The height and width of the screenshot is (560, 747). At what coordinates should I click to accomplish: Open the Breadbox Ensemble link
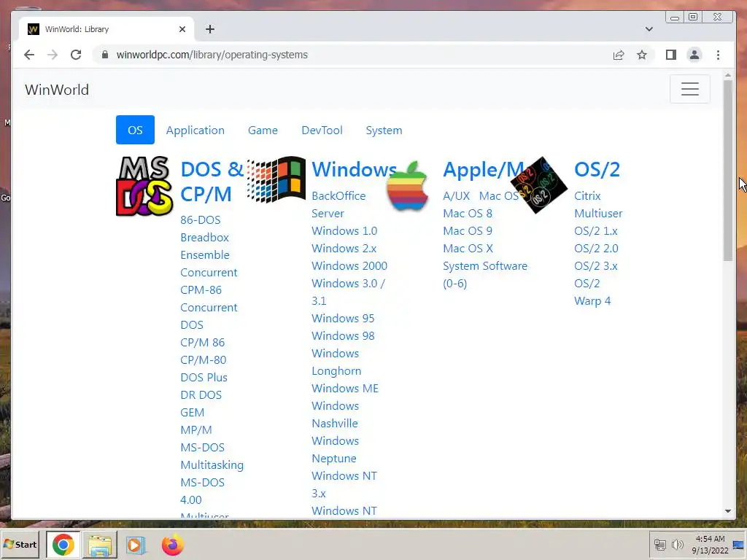click(205, 246)
